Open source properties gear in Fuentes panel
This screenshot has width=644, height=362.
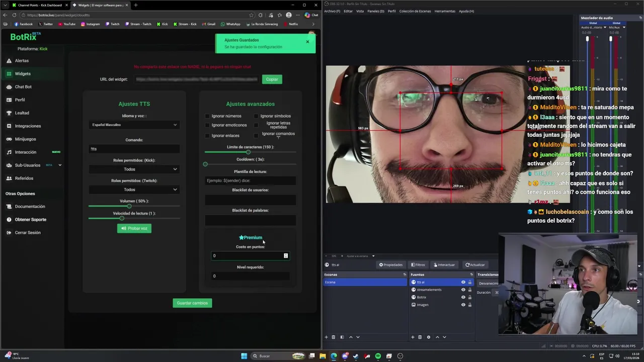click(429, 337)
